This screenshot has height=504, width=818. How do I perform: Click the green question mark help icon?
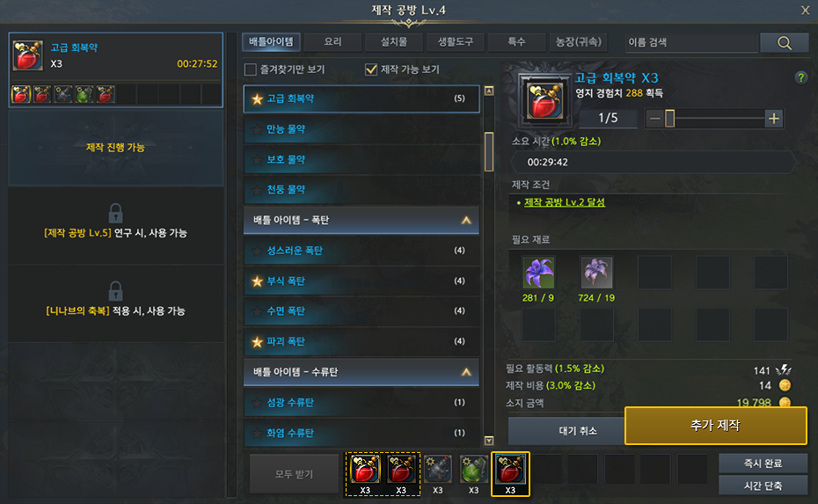click(800, 77)
